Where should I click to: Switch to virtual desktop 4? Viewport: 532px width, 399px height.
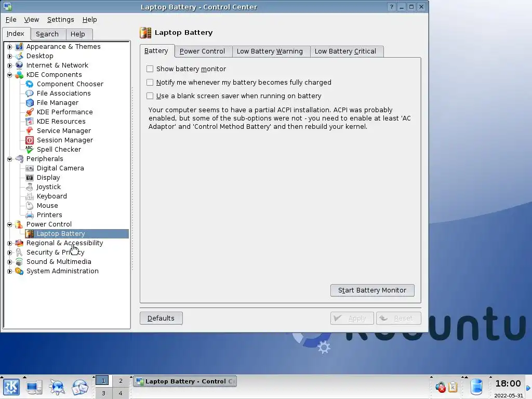point(121,393)
